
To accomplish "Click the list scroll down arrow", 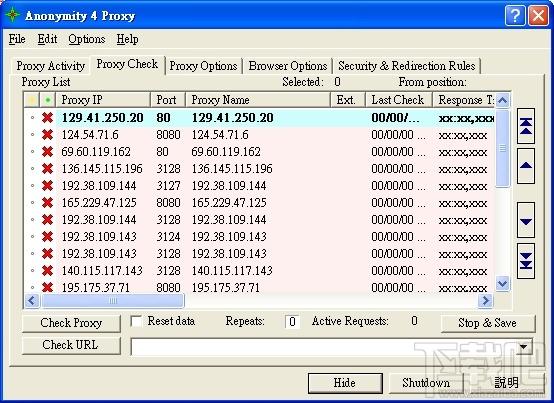I will pyautogui.click(x=502, y=283).
